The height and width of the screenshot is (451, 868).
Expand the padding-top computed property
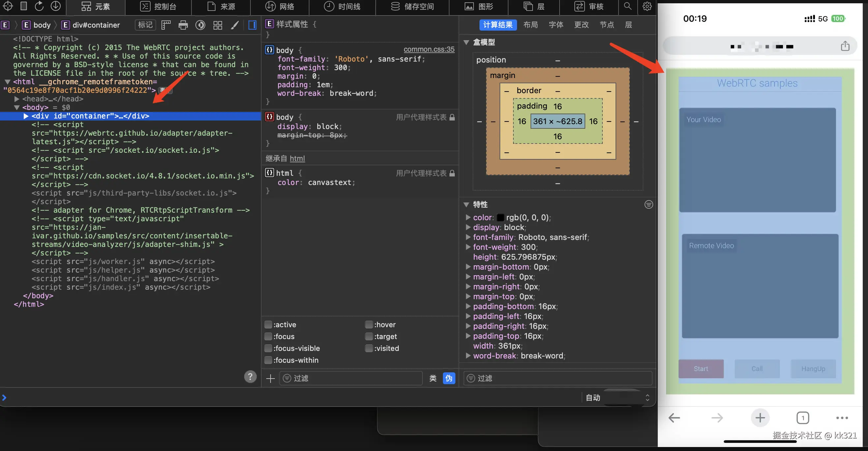(468, 335)
